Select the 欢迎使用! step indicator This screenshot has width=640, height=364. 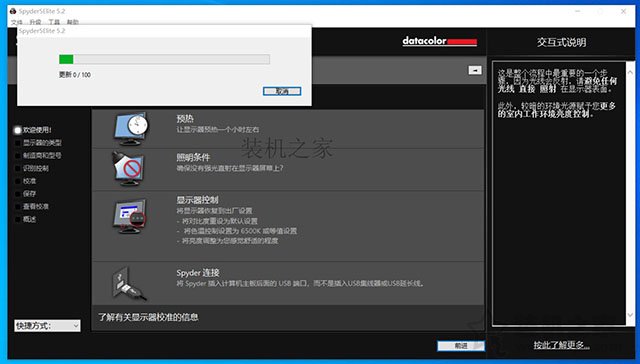pyautogui.click(x=33, y=130)
